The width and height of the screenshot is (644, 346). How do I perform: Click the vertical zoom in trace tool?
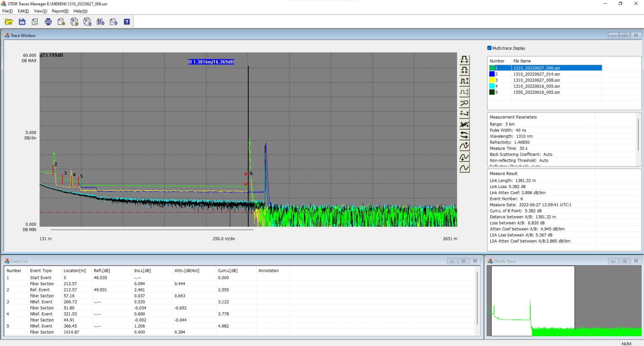coord(464,81)
